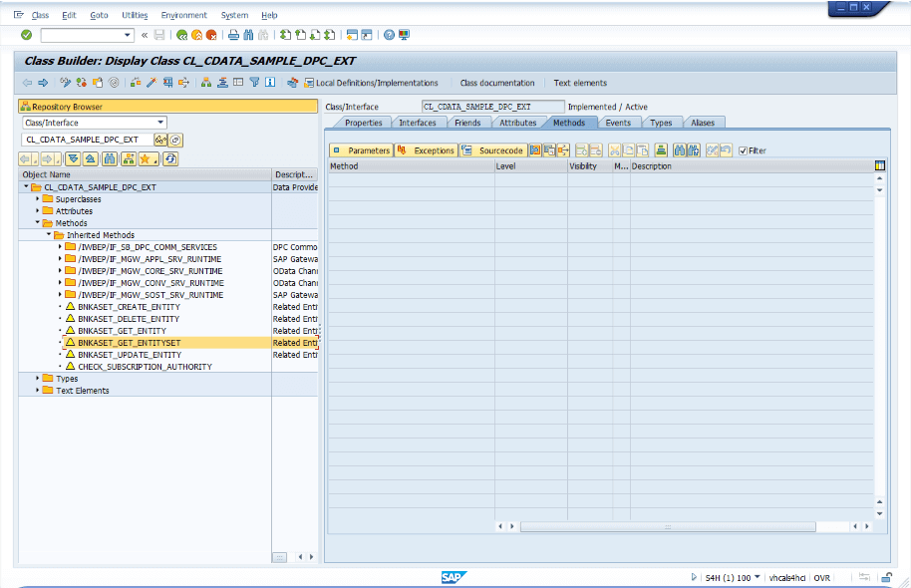The image size is (911, 588).
Task: Collapse the Inherited Methods folder
Action: coord(49,235)
